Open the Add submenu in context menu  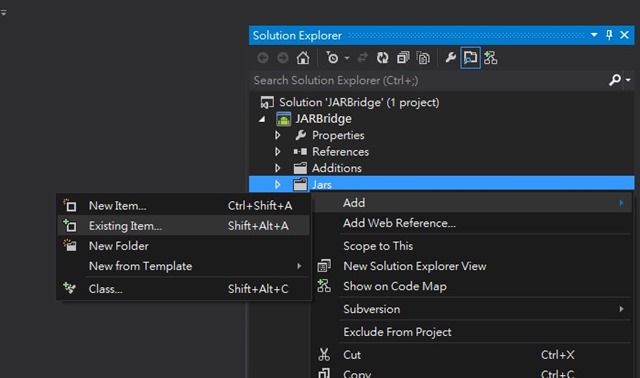click(471, 203)
